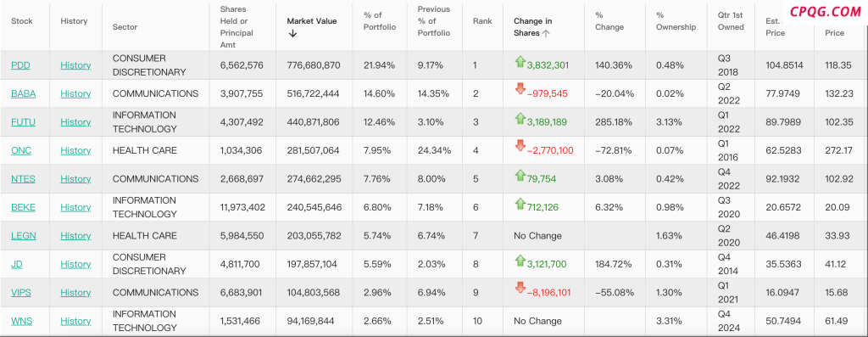Screen dimensions: 868x337
Task: Sort table by Sector column header
Action: pyautogui.click(x=125, y=26)
